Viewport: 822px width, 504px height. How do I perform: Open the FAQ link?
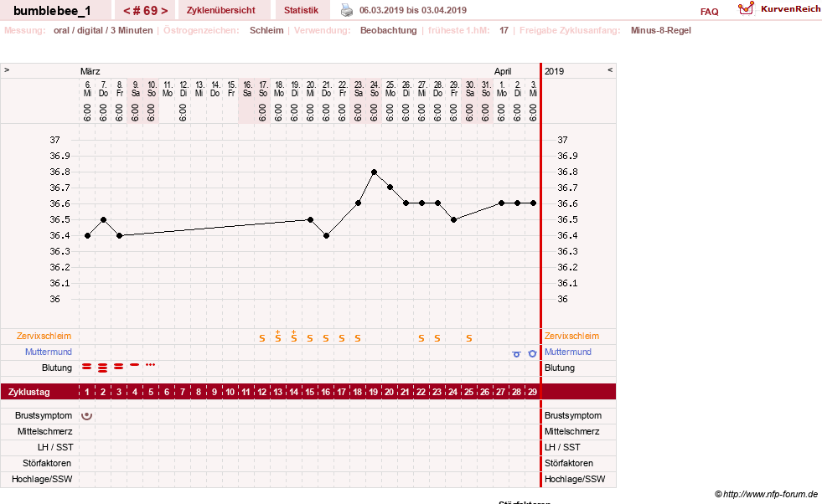coord(709,12)
